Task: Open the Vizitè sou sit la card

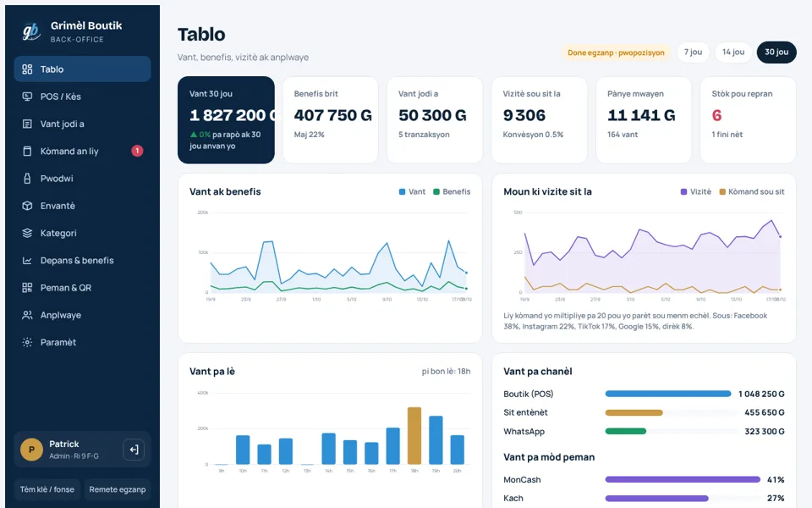Action: [539, 119]
